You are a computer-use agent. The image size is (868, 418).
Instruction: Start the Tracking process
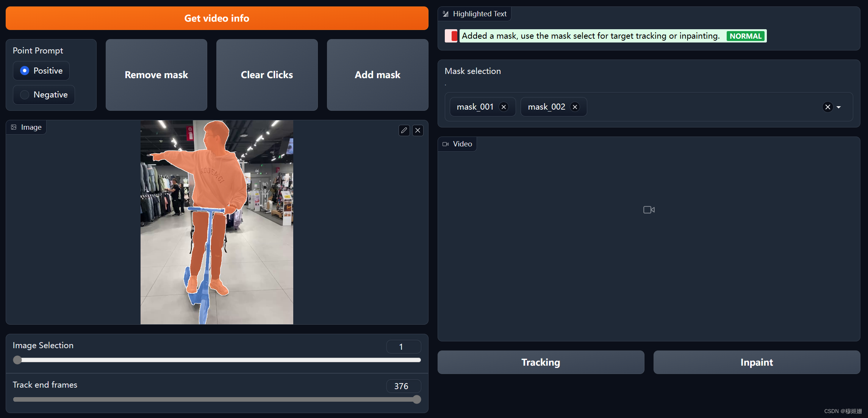(541, 362)
